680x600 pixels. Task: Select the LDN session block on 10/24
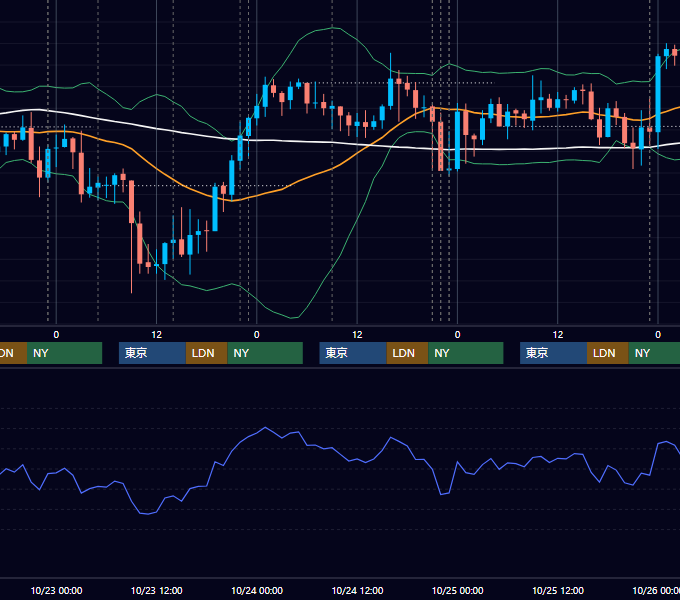407,353
